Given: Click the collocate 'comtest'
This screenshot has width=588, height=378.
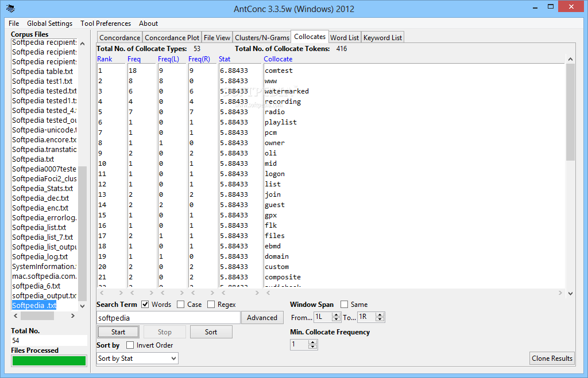Looking at the screenshot, I should pyautogui.click(x=278, y=71).
